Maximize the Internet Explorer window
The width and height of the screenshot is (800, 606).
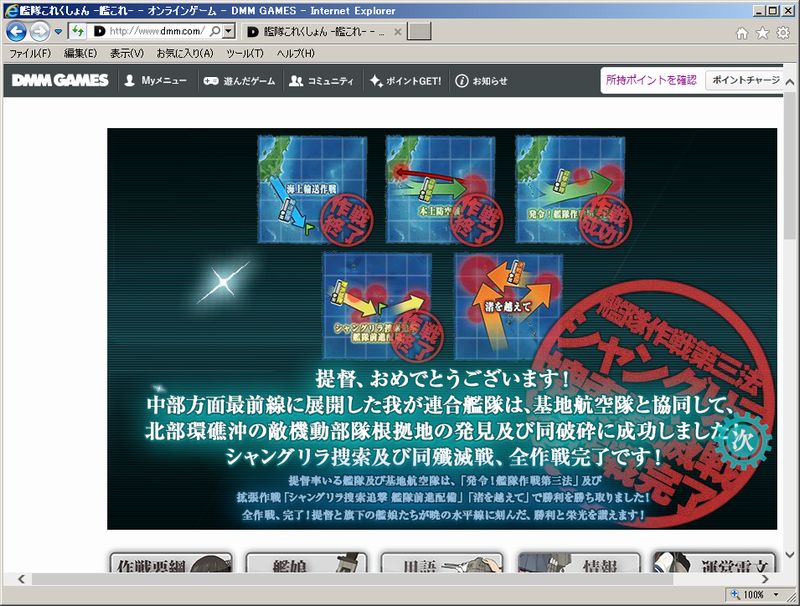pos(773,10)
